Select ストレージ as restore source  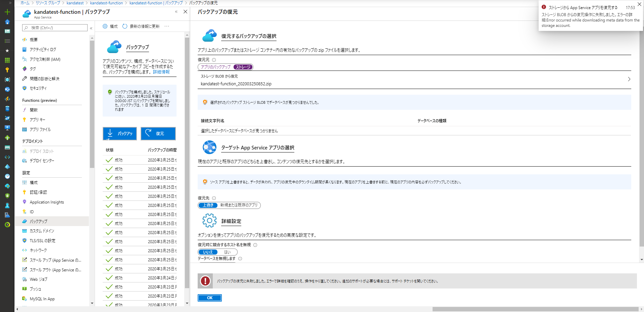click(x=243, y=67)
